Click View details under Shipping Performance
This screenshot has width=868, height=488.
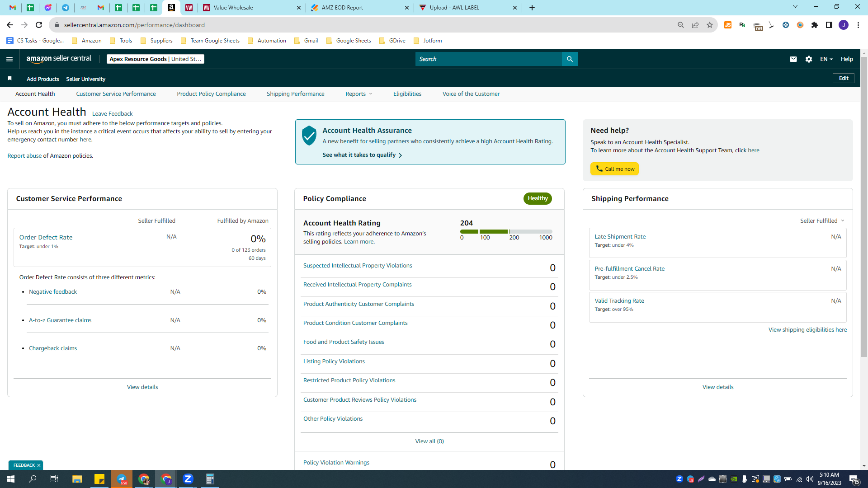(718, 387)
